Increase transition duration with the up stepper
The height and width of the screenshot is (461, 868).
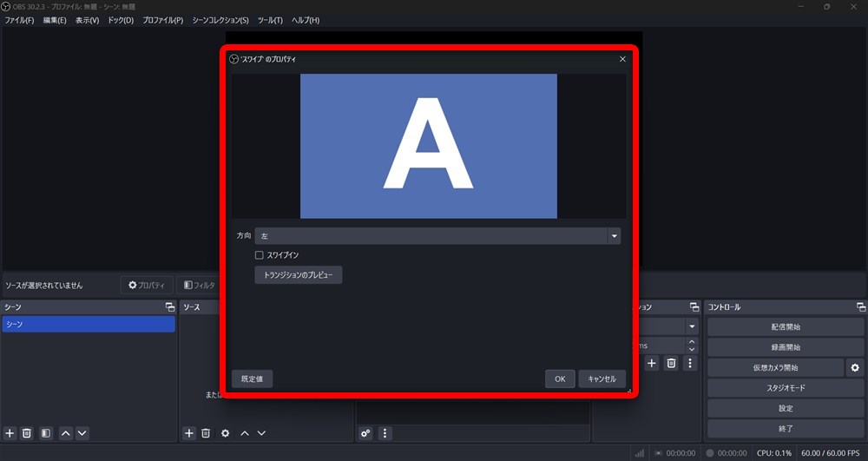691,341
